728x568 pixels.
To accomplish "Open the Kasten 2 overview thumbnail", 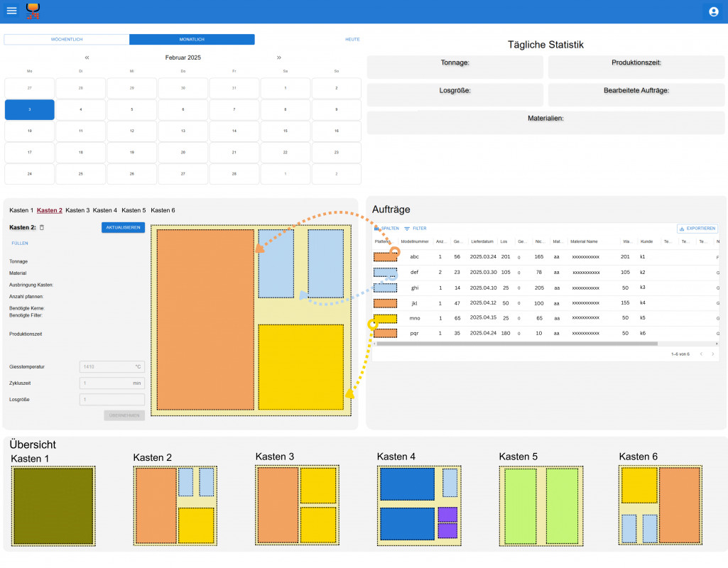I will tap(175, 506).
